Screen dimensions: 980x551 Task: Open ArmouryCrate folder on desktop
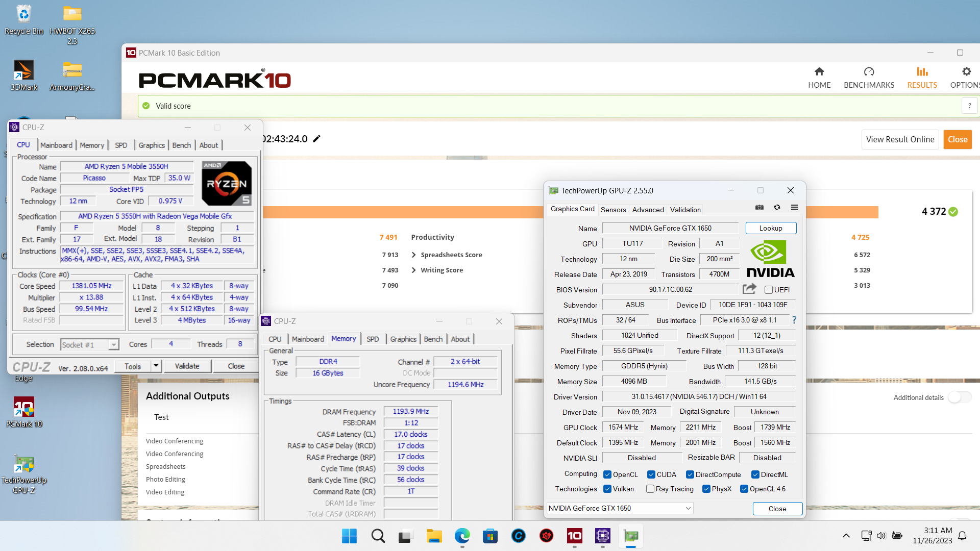click(x=72, y=76)
